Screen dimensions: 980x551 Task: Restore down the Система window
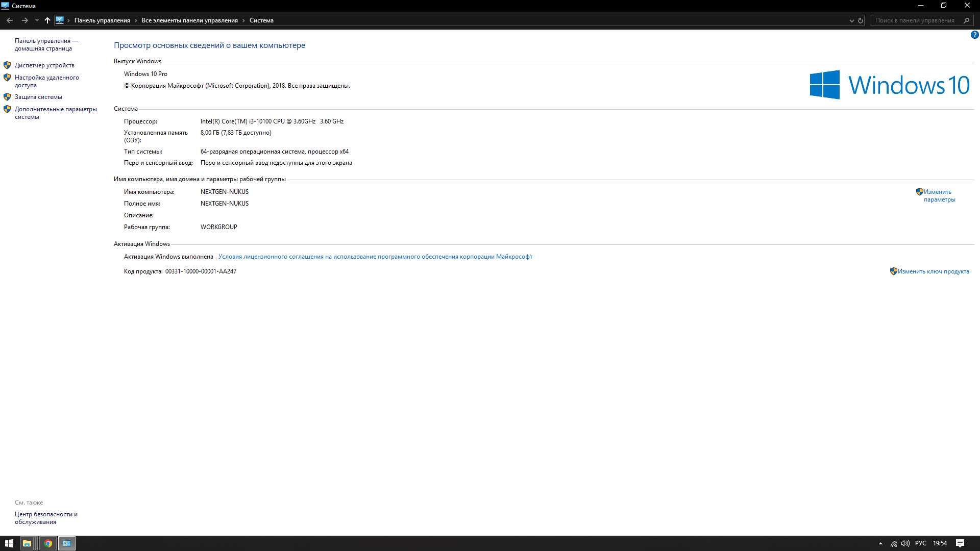pos(944,6)
